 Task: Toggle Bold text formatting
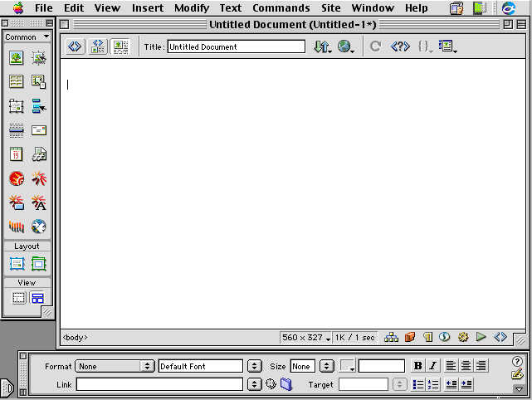click(417, 366)
